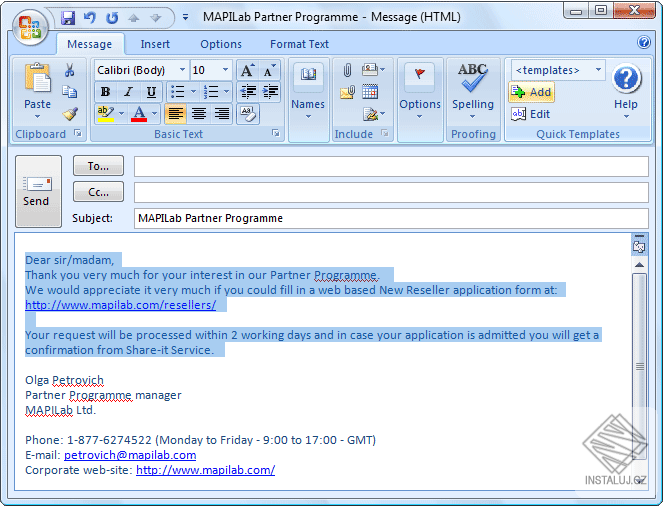Grow the font size

click(248, 70)
